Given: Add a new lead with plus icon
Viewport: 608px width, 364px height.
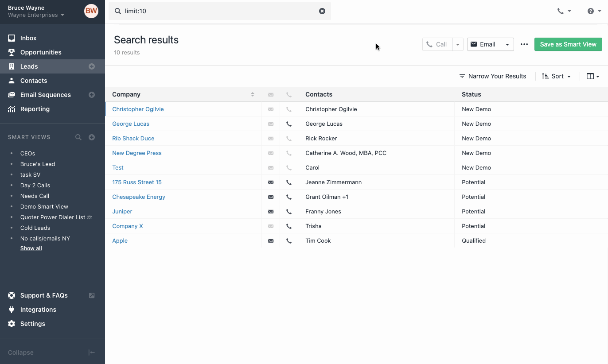Looking at the screenshot, I should (92, 66).
